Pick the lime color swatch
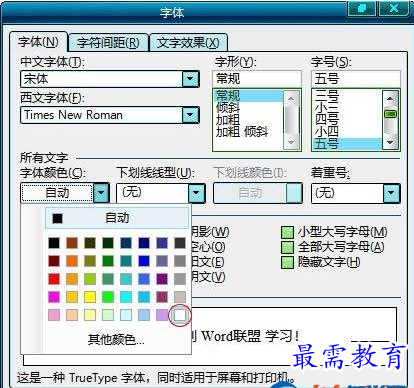 point(90,279)
